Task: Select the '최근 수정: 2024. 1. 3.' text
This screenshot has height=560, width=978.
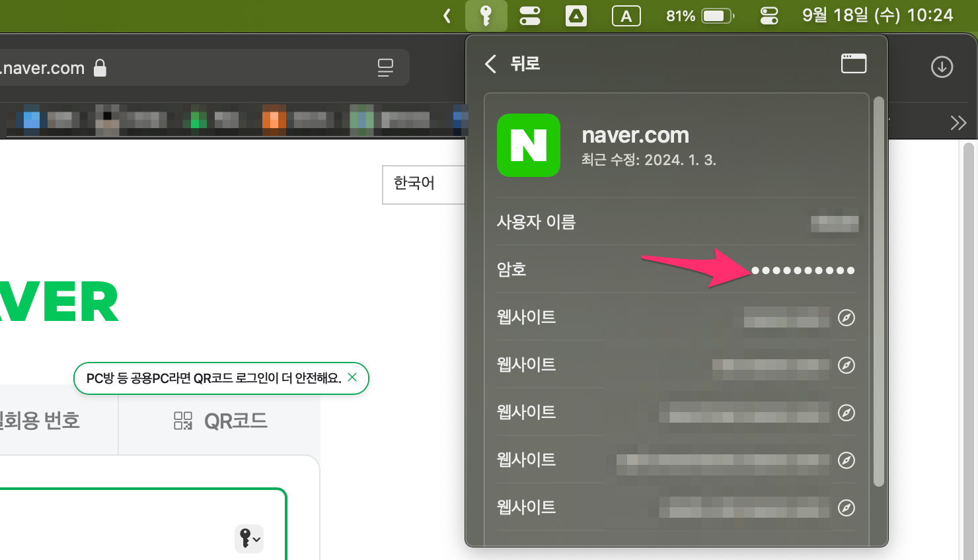Action: click(648, 160)
